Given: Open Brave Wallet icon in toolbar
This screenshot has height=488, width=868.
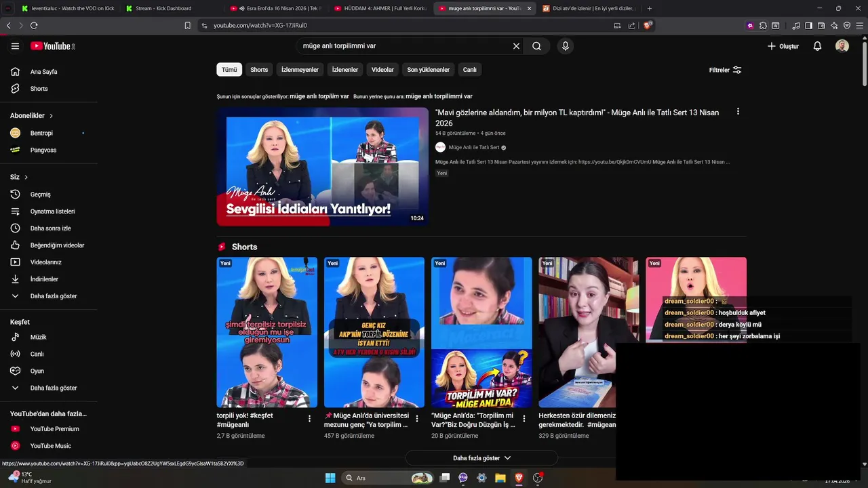Looking at the screenshot, I should pyautogui.click(x=821, y=25).
